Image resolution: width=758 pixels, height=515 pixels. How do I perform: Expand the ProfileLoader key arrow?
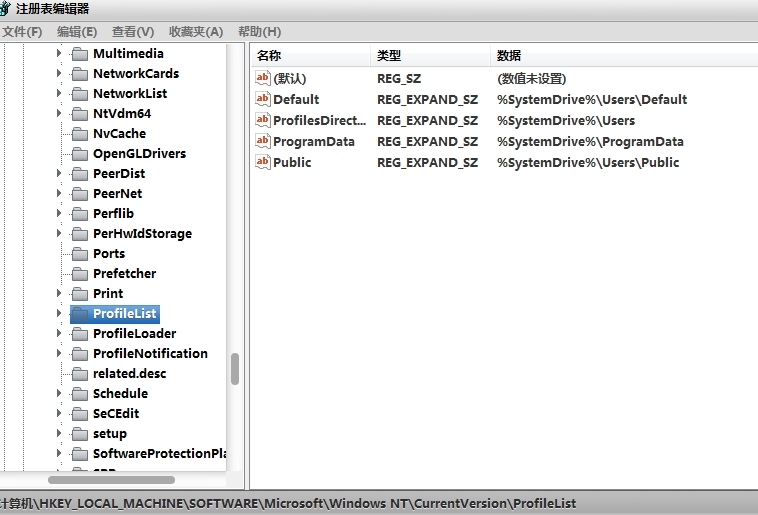[x=59, y=334]
